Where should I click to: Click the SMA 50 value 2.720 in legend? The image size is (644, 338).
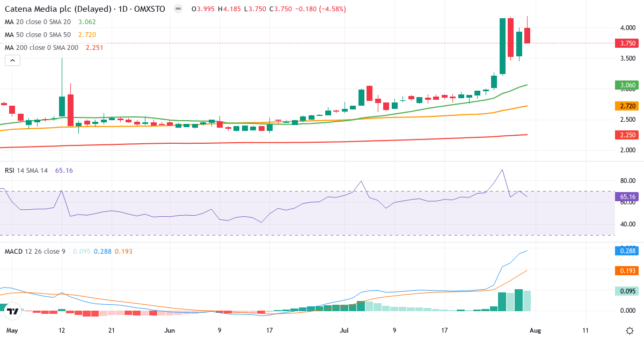[x=87, y=35]
